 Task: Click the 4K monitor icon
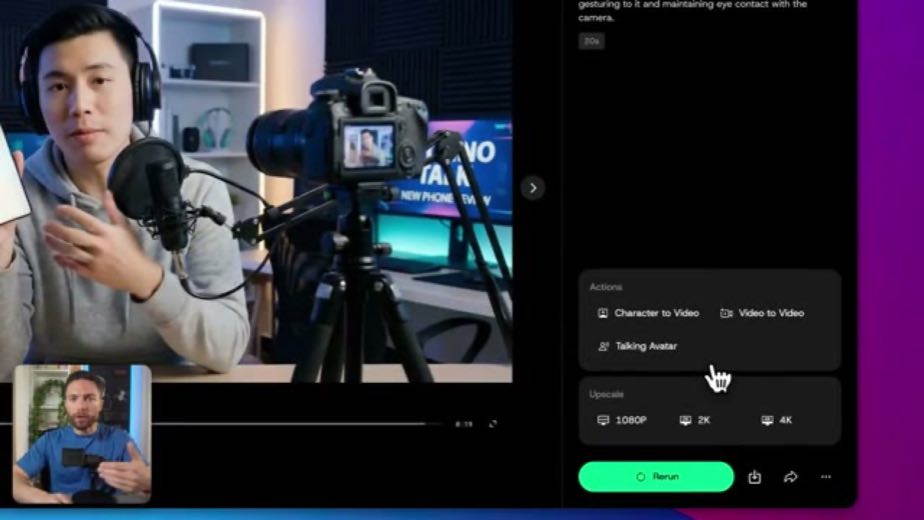[767, 420]
